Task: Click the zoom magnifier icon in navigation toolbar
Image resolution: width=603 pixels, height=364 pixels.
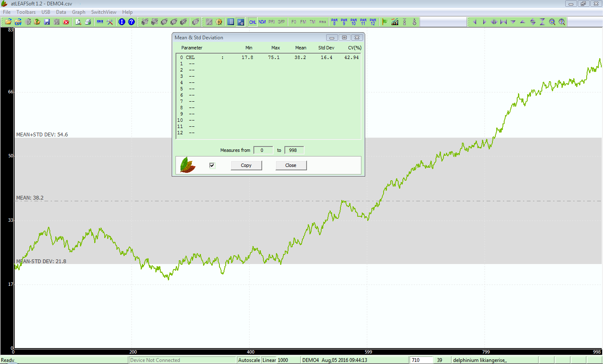Action: point(552,22)
